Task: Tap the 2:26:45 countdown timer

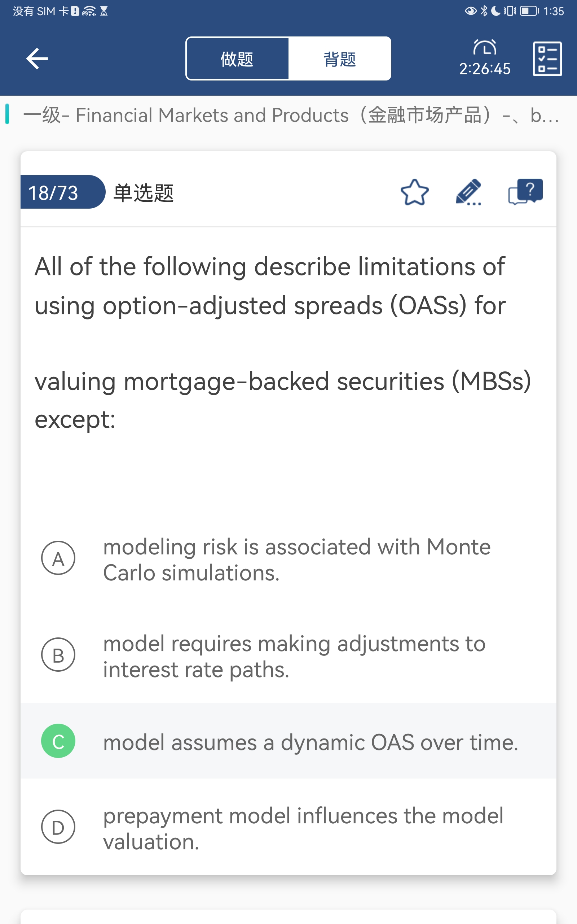Action: point(485,69)
